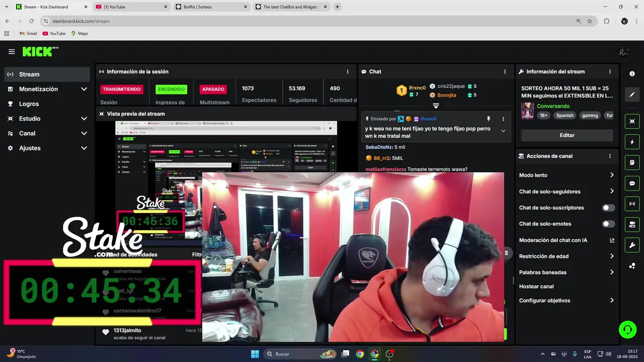Image resolution: width=644 pixels, height=362 pixels.
Task: Click the three-dots cluster icon in right toolbar
Action: [632, 266]
